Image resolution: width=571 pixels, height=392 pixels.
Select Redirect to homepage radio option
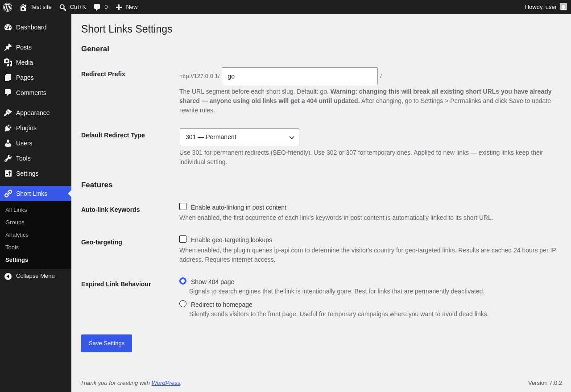tap(183, 304)
